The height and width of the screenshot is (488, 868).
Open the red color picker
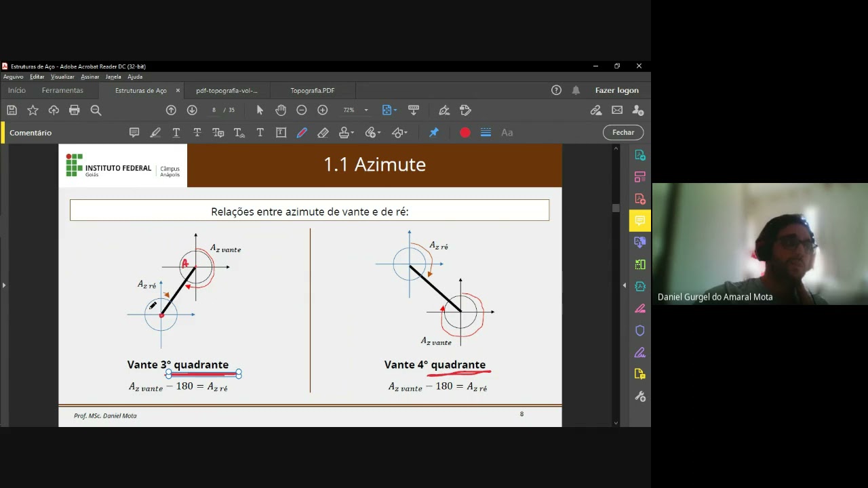[465, 132]
